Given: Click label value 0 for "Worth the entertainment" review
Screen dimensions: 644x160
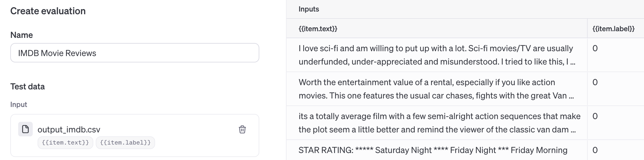Looking at the screenshot, I should tap(595, 82).
